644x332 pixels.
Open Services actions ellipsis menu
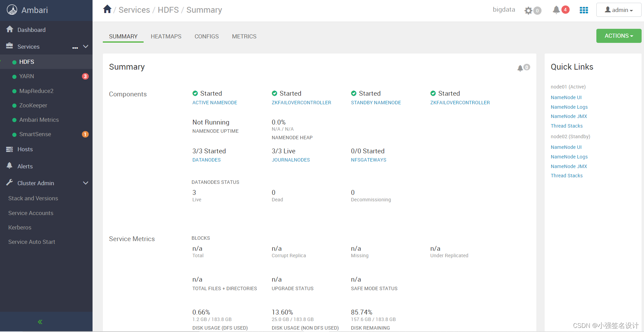[x=75, y=48]
